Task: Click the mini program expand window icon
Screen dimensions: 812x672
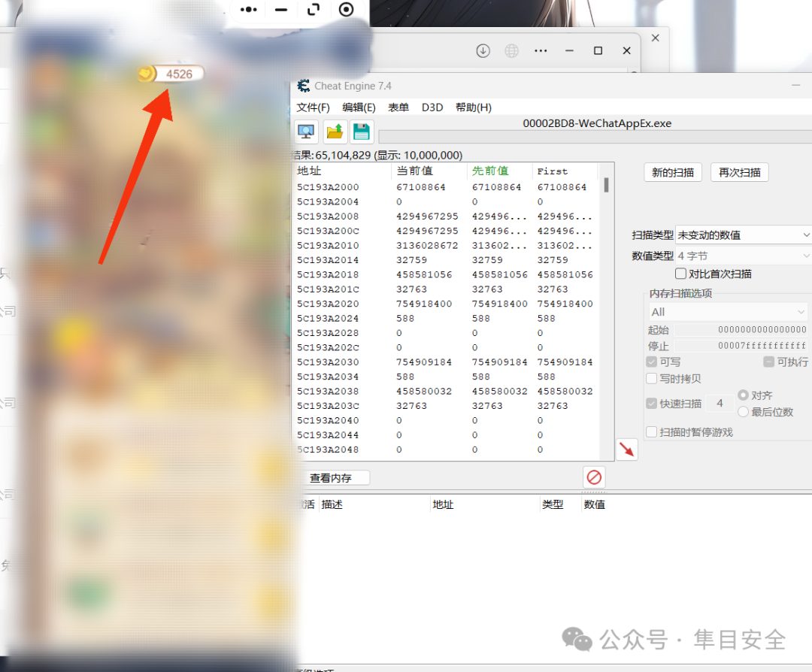Action: click(x=314, y=9)
